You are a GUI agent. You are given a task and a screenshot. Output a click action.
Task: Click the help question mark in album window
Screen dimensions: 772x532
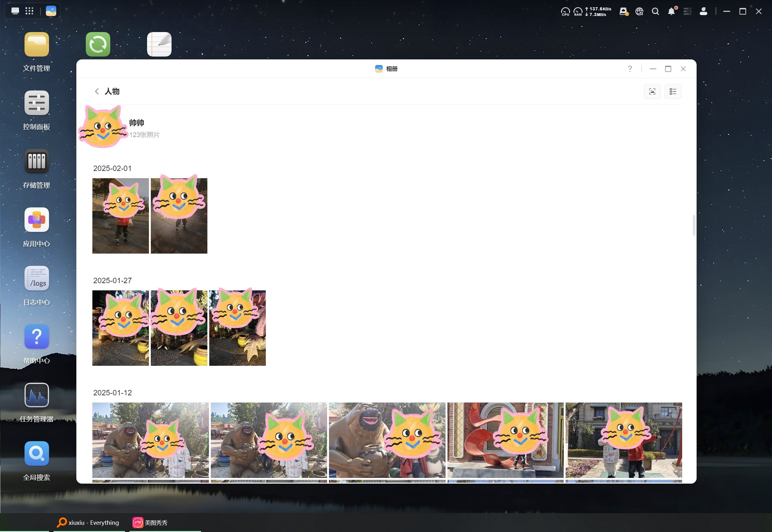pyautogui.click(x=630, y=69)
